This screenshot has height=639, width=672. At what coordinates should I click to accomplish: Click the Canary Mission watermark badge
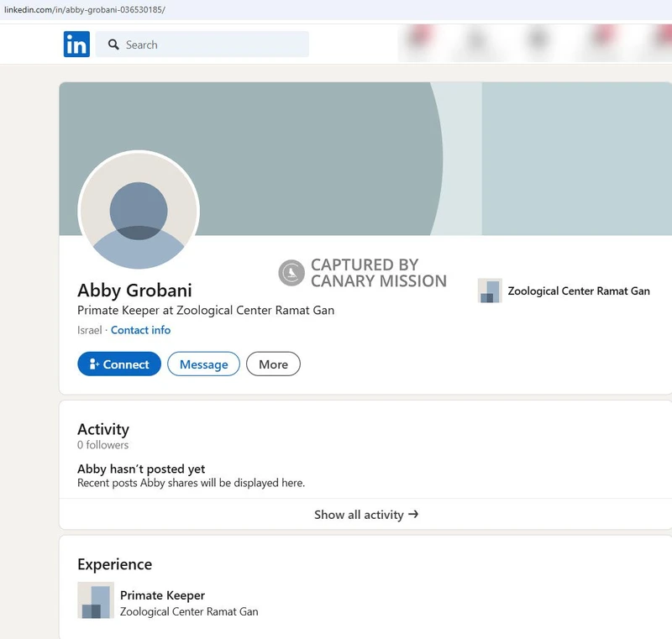(x=291, y=272)
